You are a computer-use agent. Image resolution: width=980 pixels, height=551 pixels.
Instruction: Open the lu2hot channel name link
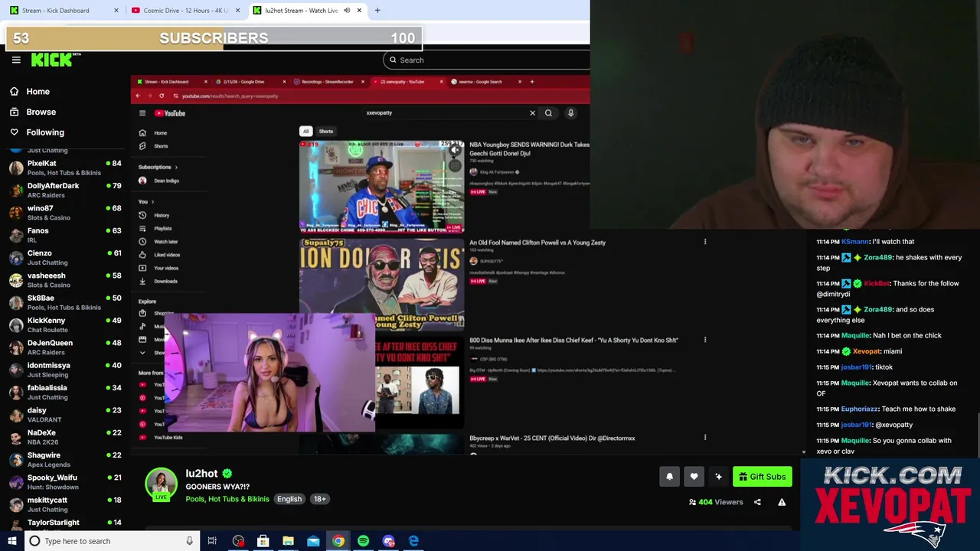point(201,474)
